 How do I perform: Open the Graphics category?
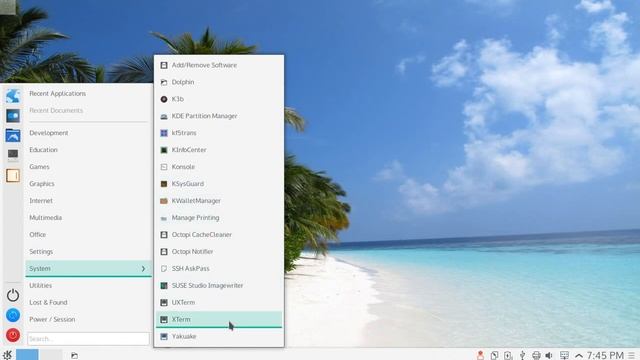pos(88,184)
